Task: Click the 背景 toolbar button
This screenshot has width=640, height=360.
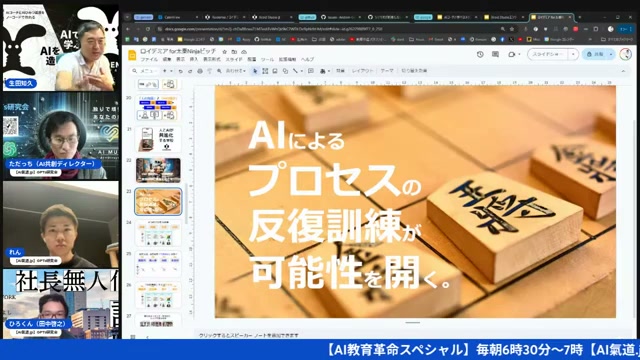Action: pos(340,71)
